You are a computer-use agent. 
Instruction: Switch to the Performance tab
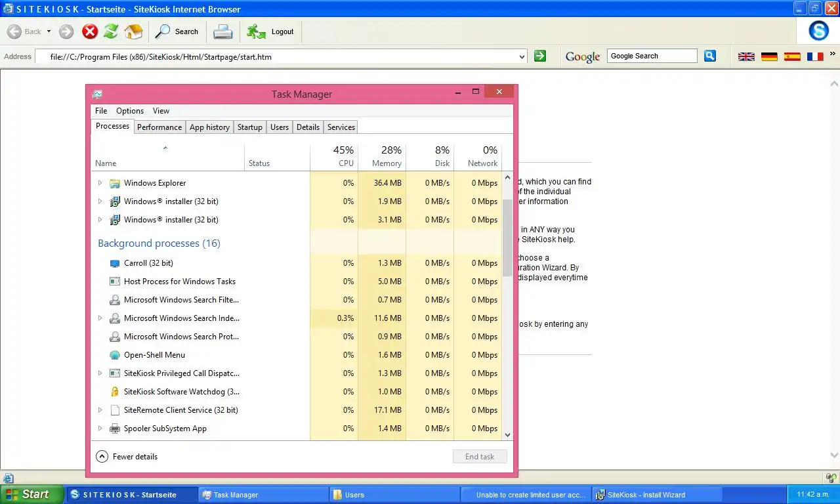tap(159, 127)
